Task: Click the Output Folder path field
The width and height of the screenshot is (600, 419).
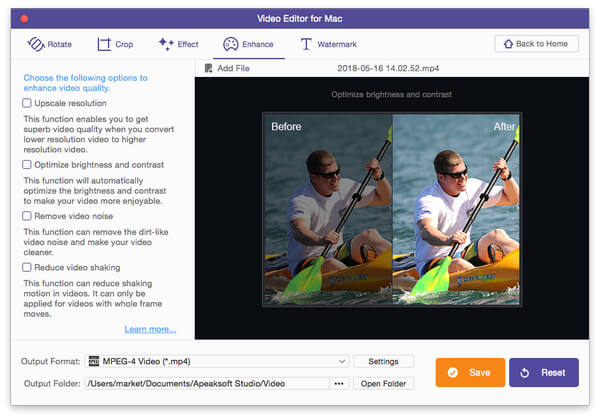Action: pyautogui.click(x=207, y=383)
